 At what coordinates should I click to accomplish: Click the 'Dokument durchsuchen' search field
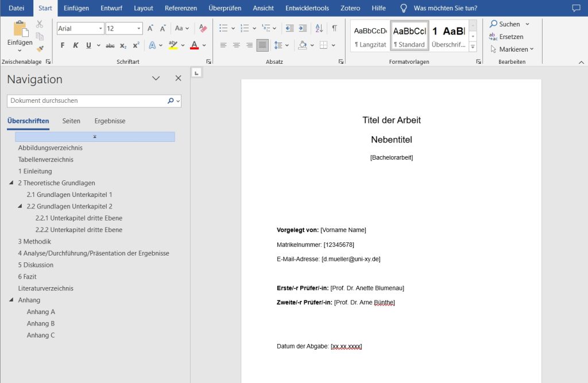click(x=86, y=100)
